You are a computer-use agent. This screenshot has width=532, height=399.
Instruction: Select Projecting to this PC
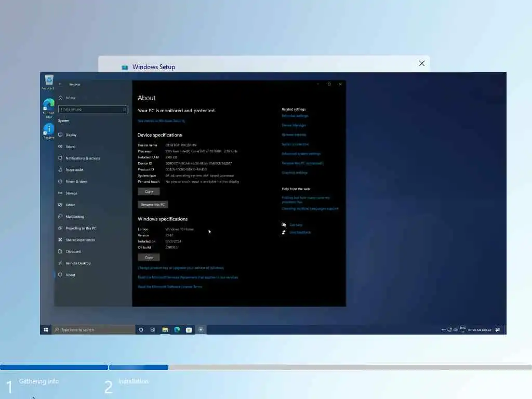pos(81,228)
